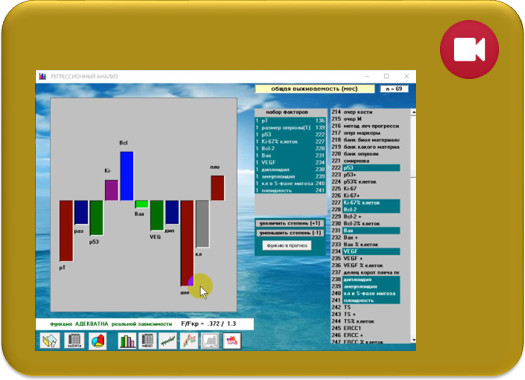This screenshot has width=525, height=380.
Task: Click factor 'Bcl-2 228' in chosen set
Action: [290, 148]
